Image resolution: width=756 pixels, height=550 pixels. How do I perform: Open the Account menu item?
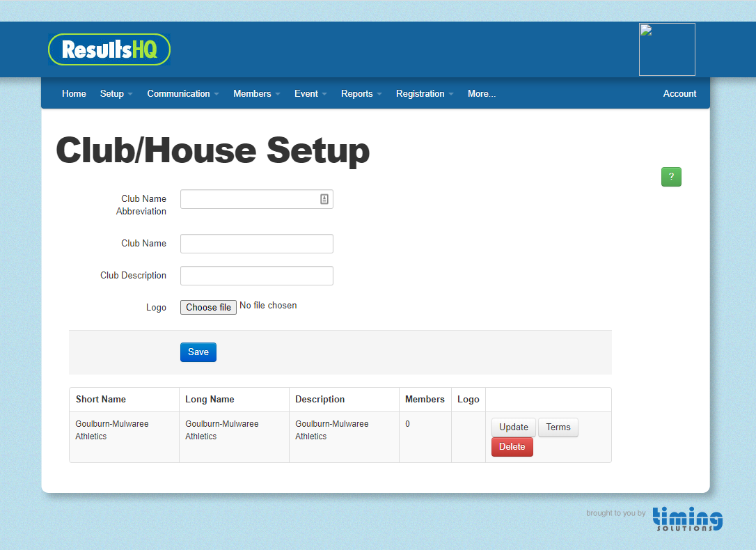tap(679, 93)
